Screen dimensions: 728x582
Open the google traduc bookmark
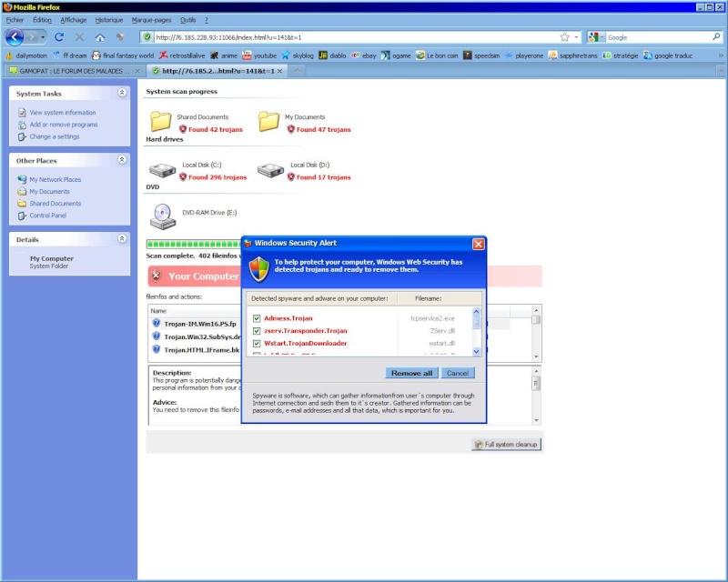(x=668, y=55)
